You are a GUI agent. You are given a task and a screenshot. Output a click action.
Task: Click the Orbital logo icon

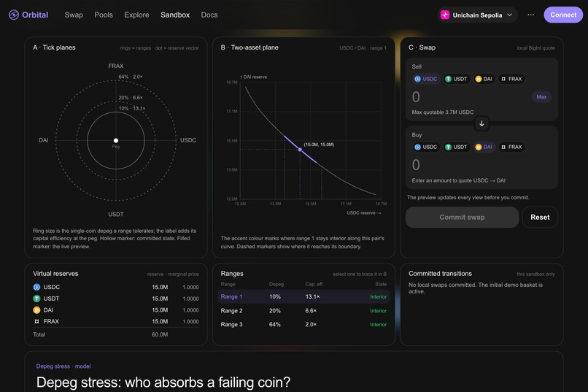click(14, 15)
